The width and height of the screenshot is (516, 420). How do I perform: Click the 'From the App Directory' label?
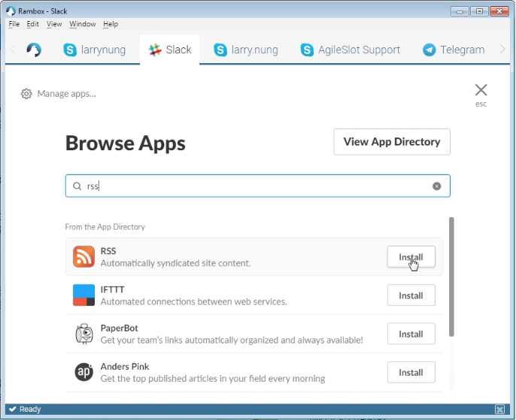click(105, 227)
